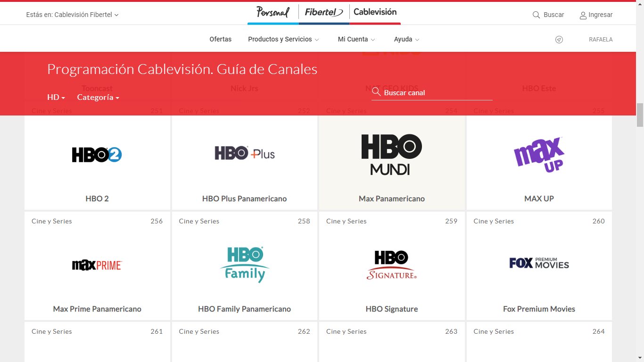Click 'Cine y Series' label on channel 260
644x362 pixels.
(x=494, y=221)
